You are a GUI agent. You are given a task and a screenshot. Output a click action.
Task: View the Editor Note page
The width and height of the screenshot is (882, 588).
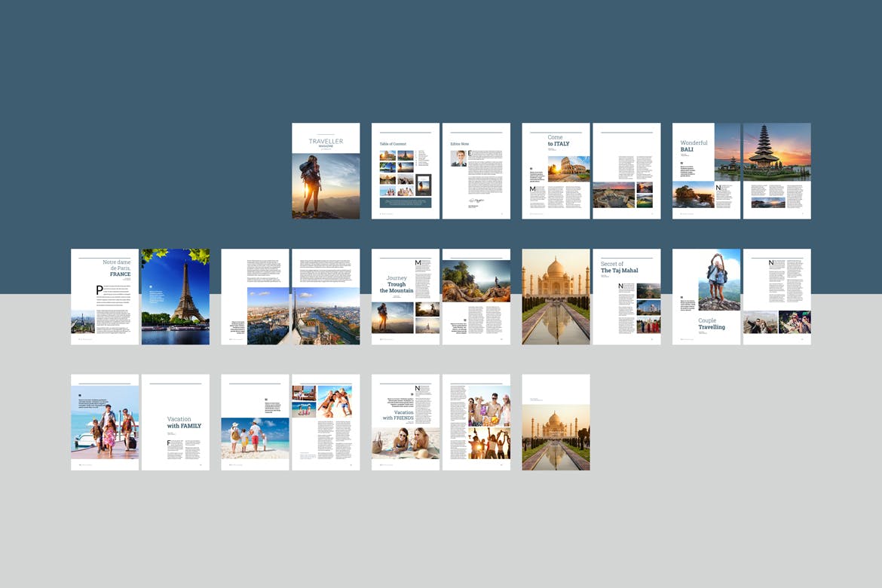coord(476,170)
